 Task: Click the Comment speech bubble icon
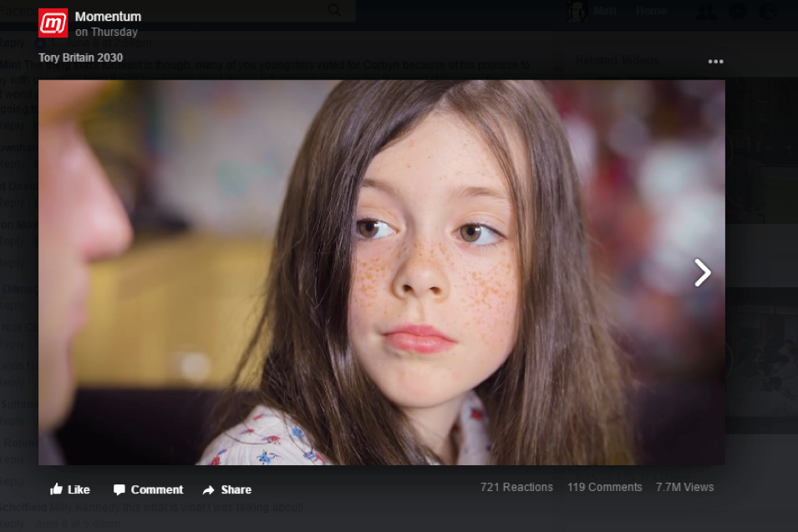pos(119,489)
